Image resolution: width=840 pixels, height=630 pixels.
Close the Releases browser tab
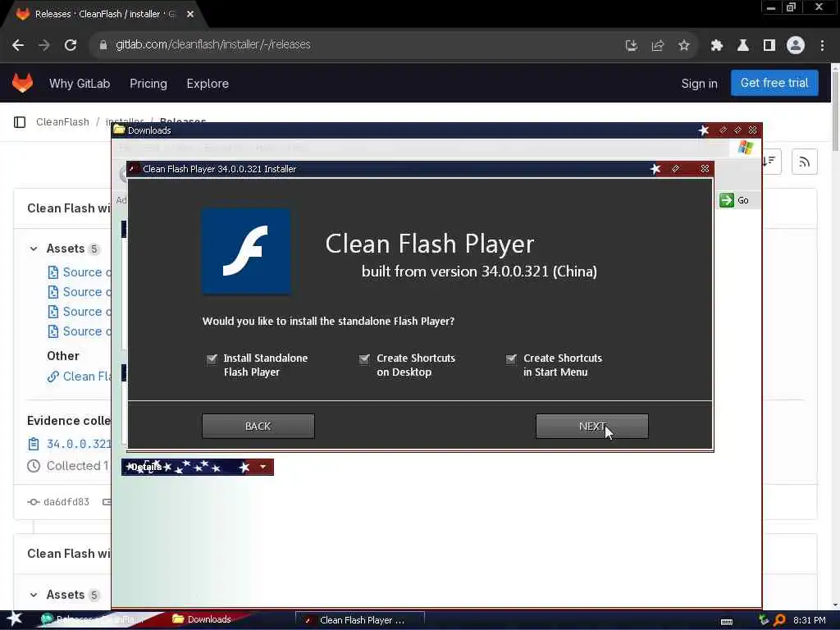point(190,15)
